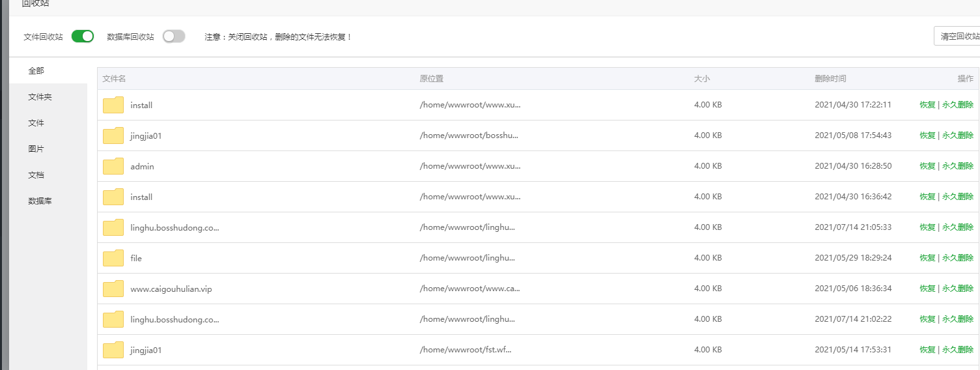Permanently delete the www.caigouhulian.vip folder
Viewport: 980px width, 370px height.
(x=957, y=289)
